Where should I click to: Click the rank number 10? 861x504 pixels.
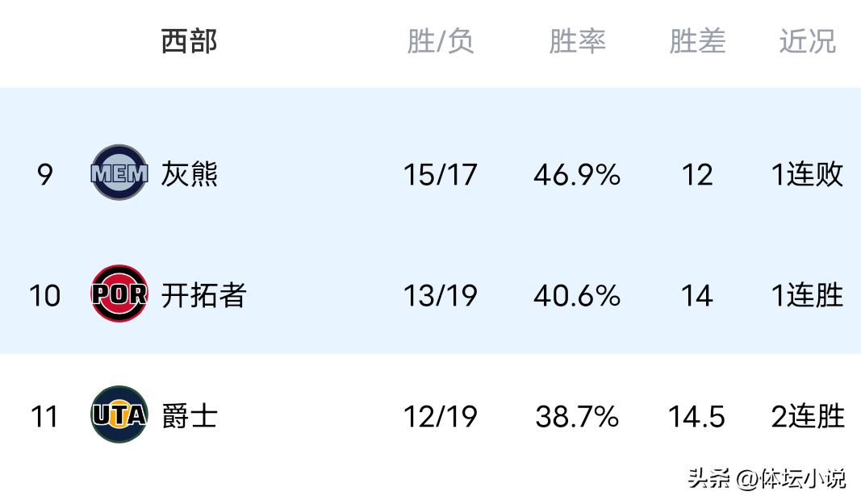pyautogui.click(x=45, y=295)
